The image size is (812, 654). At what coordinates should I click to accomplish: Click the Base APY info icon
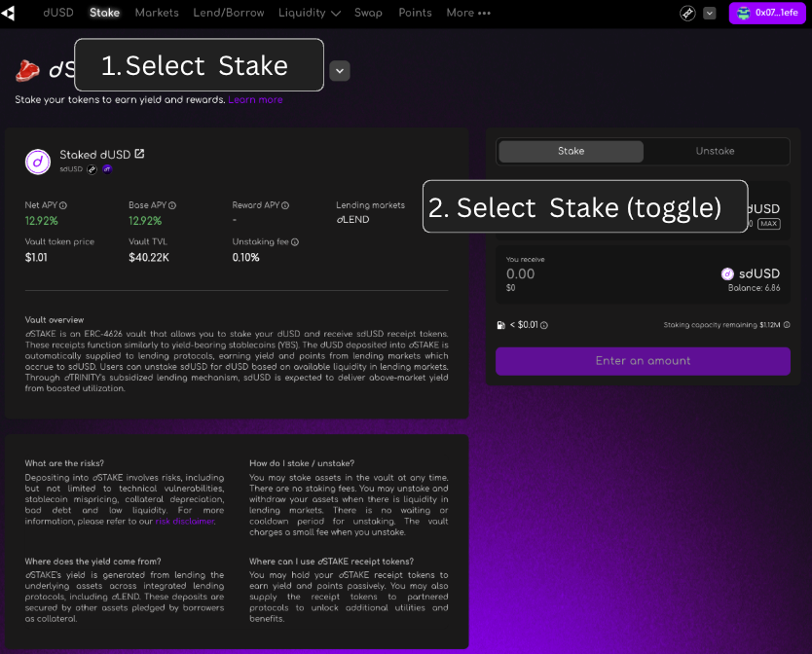(172, 206)
